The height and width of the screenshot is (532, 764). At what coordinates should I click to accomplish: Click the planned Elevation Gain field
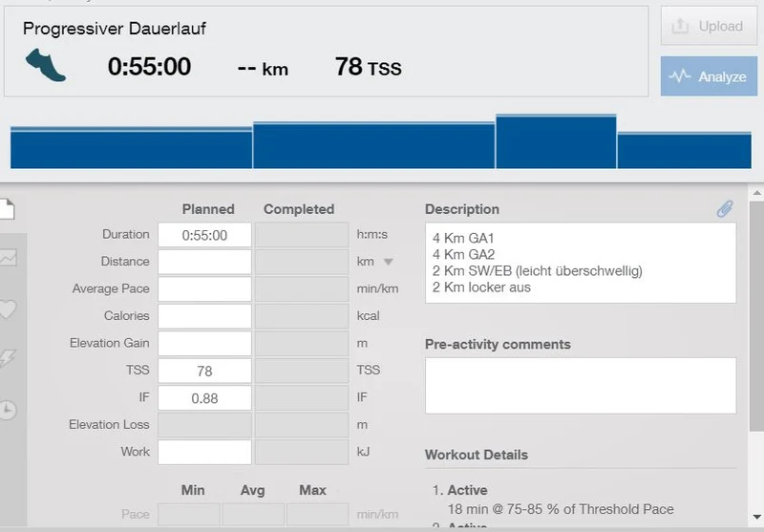click(204, 344)
